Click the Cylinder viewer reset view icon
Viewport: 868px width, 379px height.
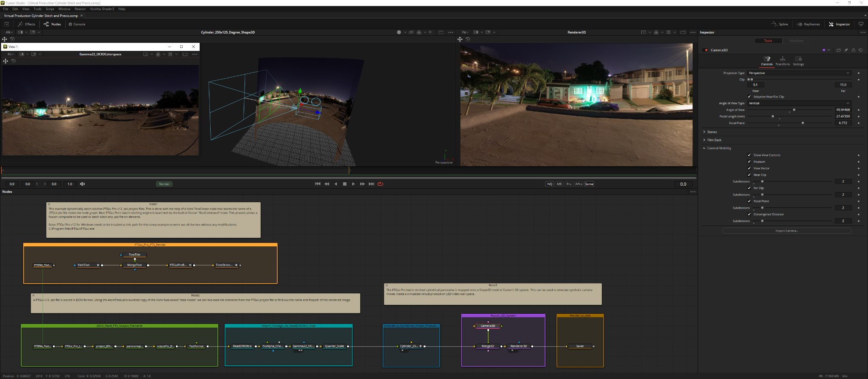click(x=12, y=39)
